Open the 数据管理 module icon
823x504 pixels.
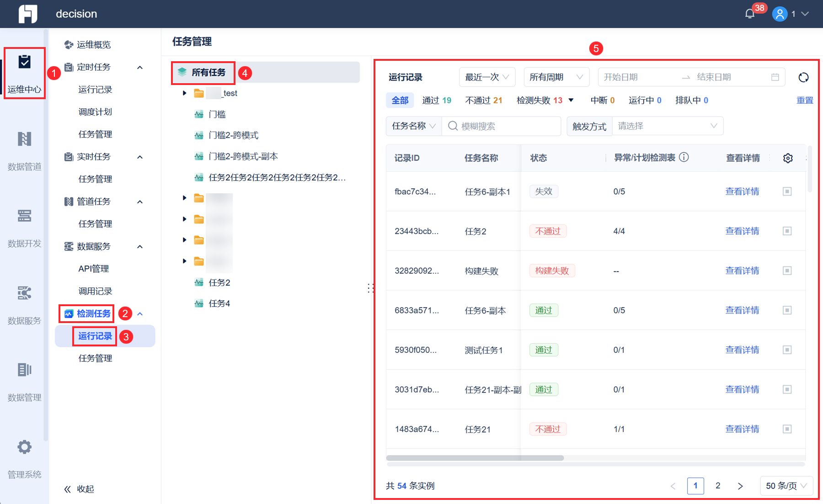pyautogui.click(x=25, y=370)
